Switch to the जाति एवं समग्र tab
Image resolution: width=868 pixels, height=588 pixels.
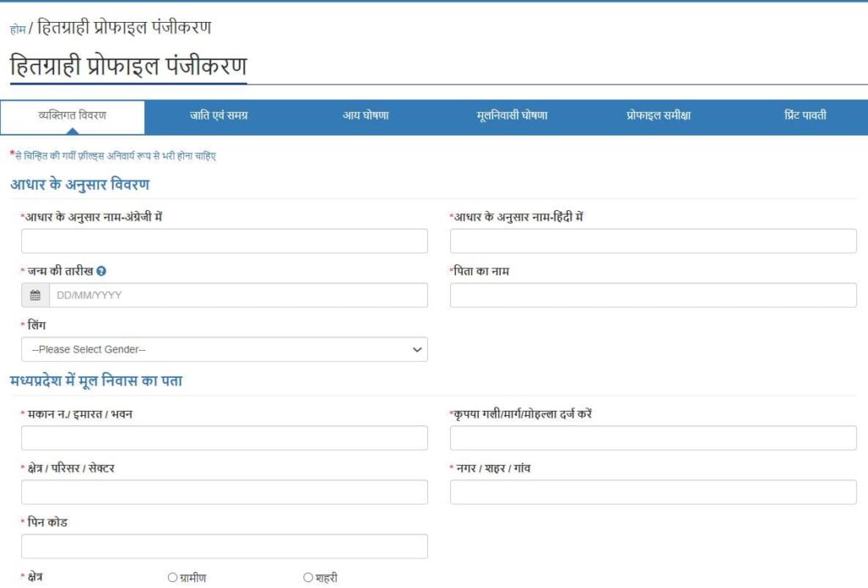[x=217, y=116]
